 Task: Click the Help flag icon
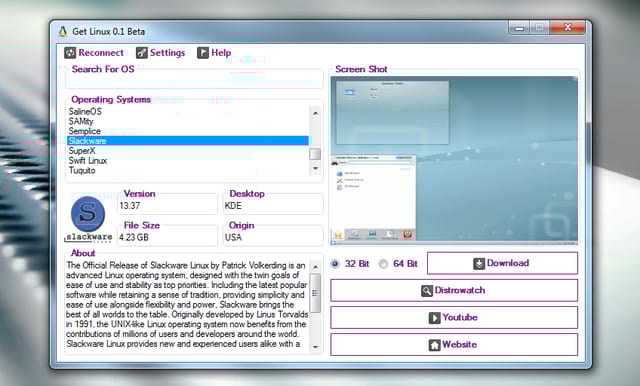click(203, 53)
